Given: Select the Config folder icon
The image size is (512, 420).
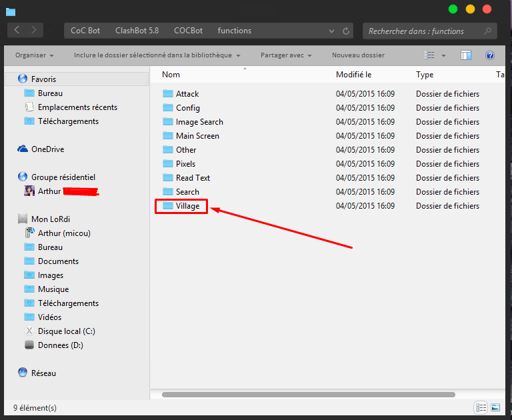Looking at the screenshot, I should 168,108.
